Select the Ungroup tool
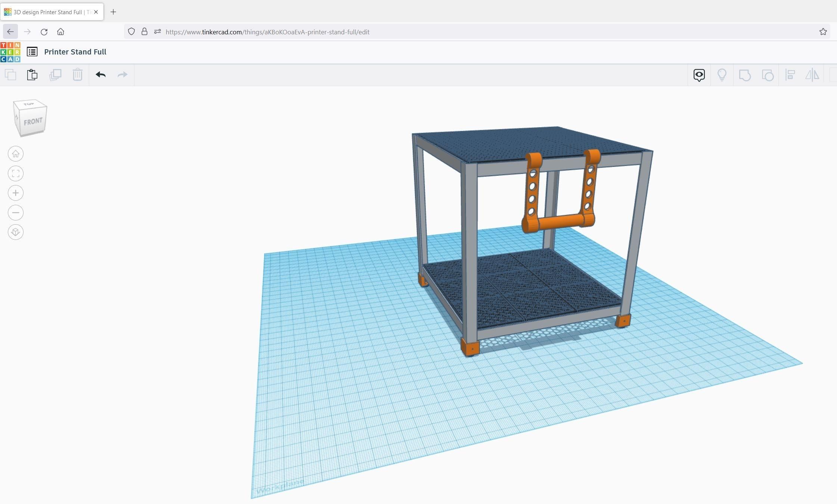 [768, 75]
